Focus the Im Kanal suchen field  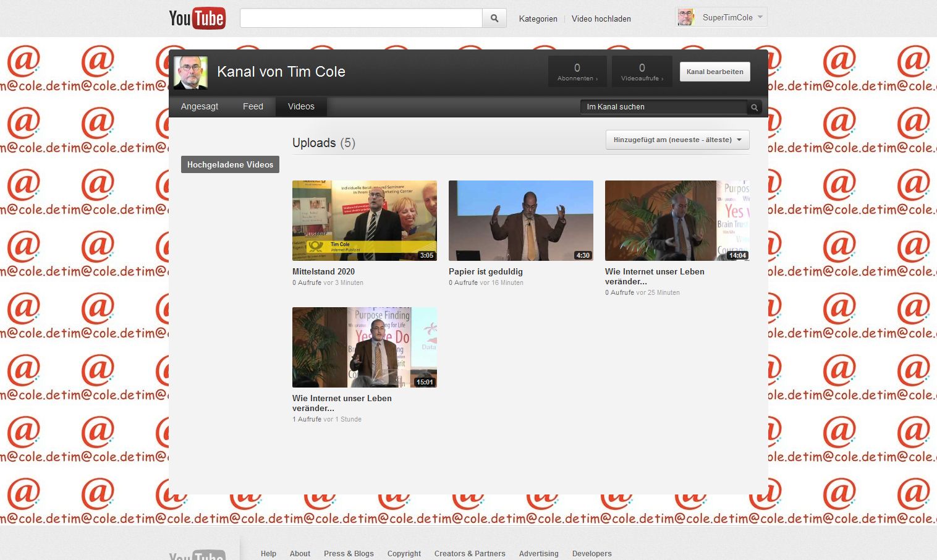pos(663,107)
